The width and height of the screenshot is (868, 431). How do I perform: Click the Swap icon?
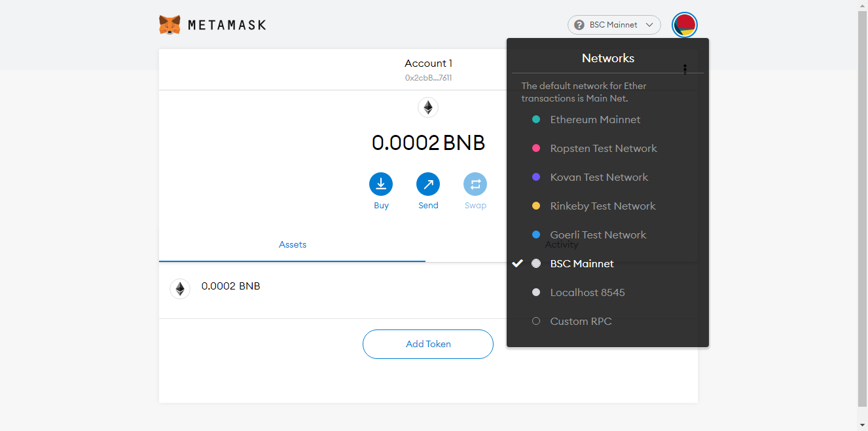(475, 184)
